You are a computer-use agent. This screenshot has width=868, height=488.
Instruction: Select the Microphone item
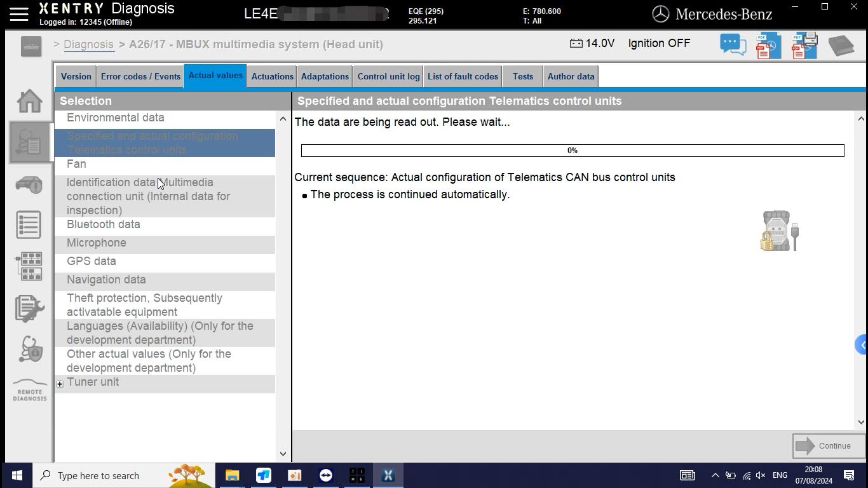pyautogui.click(x=165, y=243)
